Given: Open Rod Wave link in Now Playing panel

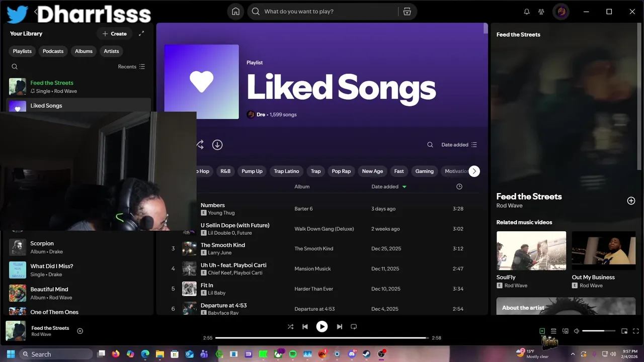Looking at the screenshot, I should click(509, 206).
